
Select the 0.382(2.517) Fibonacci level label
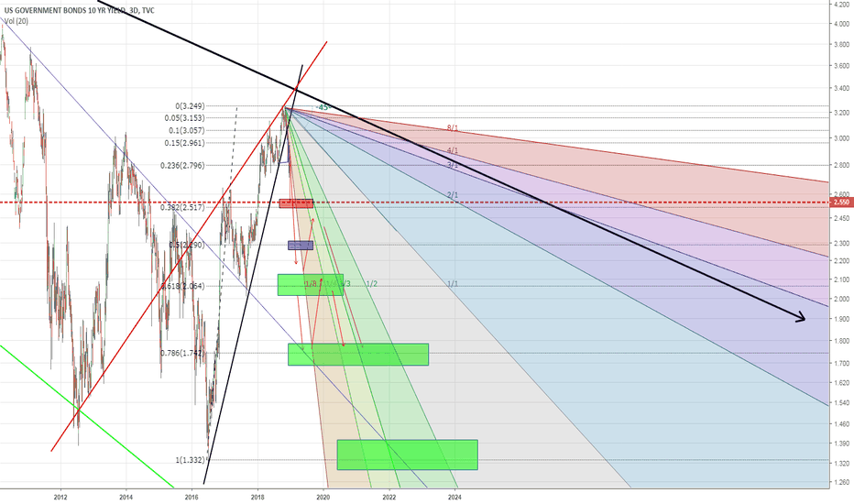pyautogui.click(x=182, y=208)
